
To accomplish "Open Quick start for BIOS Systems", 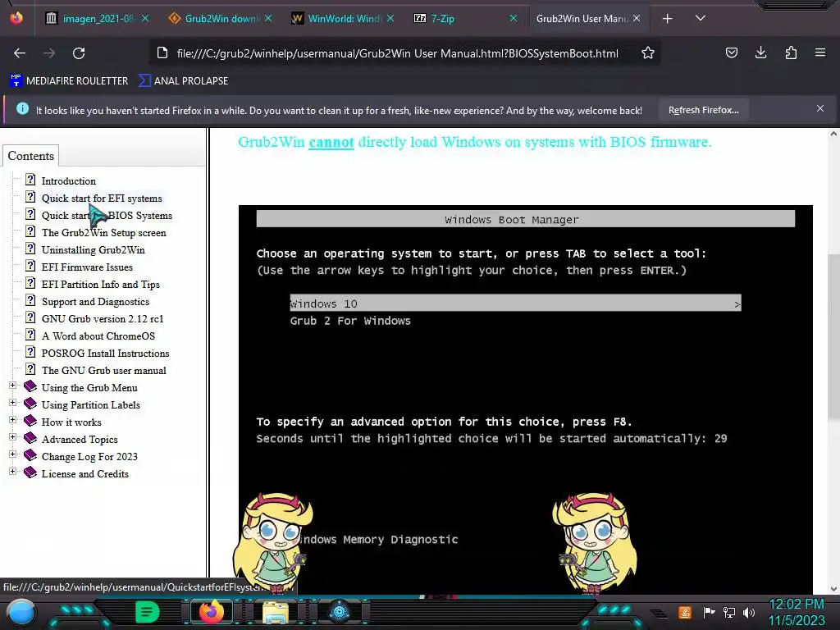I will (x=107, y=216).
